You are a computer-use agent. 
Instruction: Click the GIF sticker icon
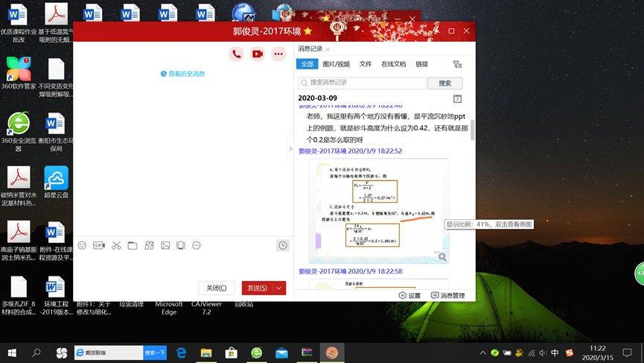point(99,245)
